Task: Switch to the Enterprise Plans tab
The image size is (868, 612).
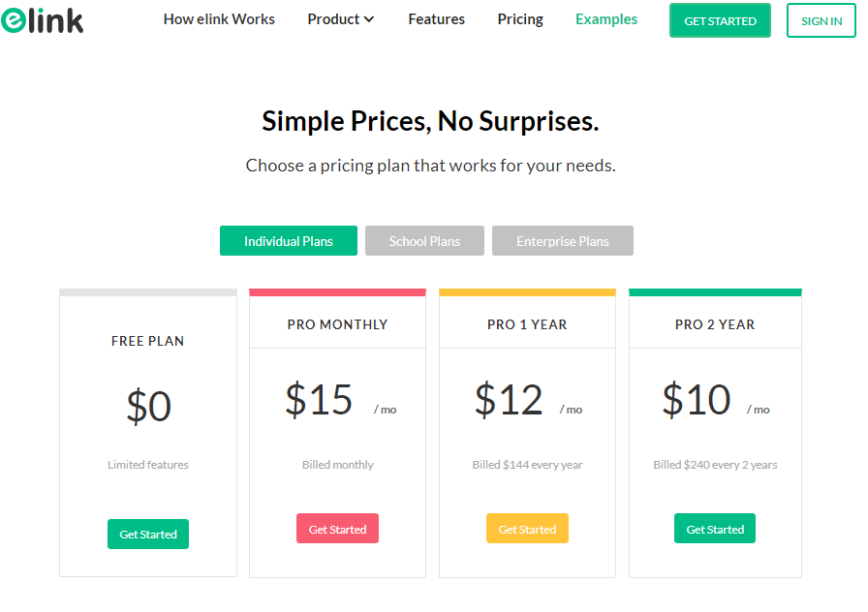Action: click(563, 241)
